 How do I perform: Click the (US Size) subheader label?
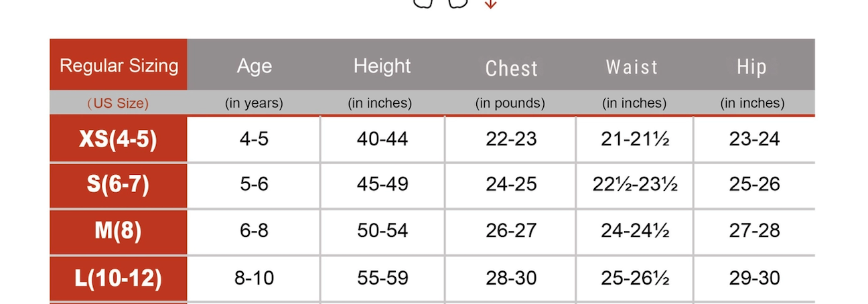(118, 103)
